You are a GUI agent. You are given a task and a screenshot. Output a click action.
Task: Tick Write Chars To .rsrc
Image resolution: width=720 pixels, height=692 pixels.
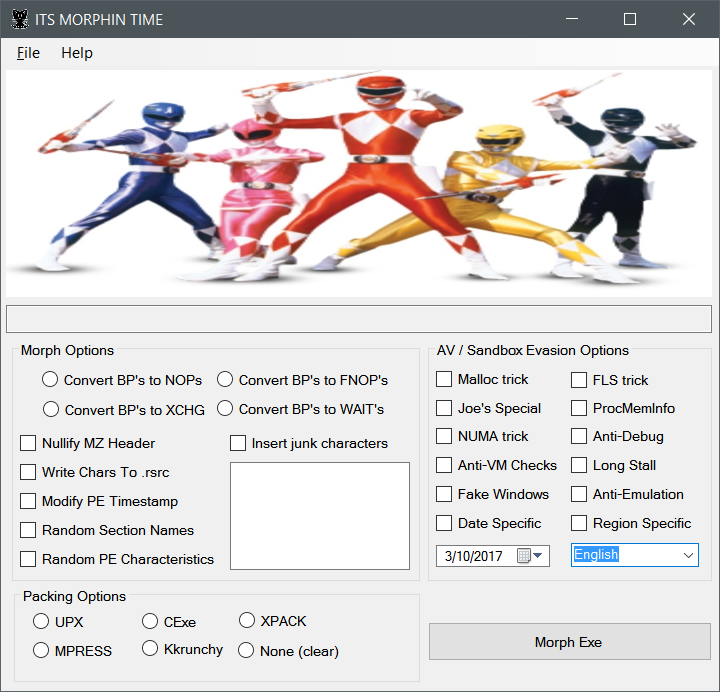[x=28, y=472]
